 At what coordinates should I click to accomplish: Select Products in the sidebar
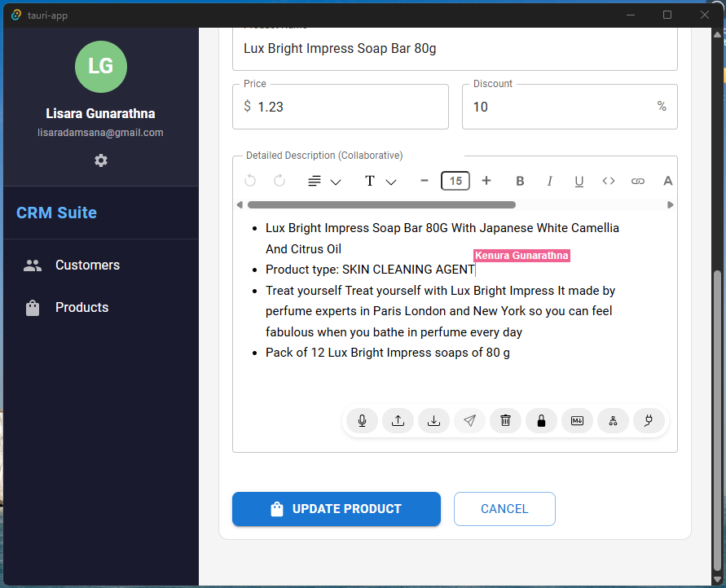coord(81,307)
